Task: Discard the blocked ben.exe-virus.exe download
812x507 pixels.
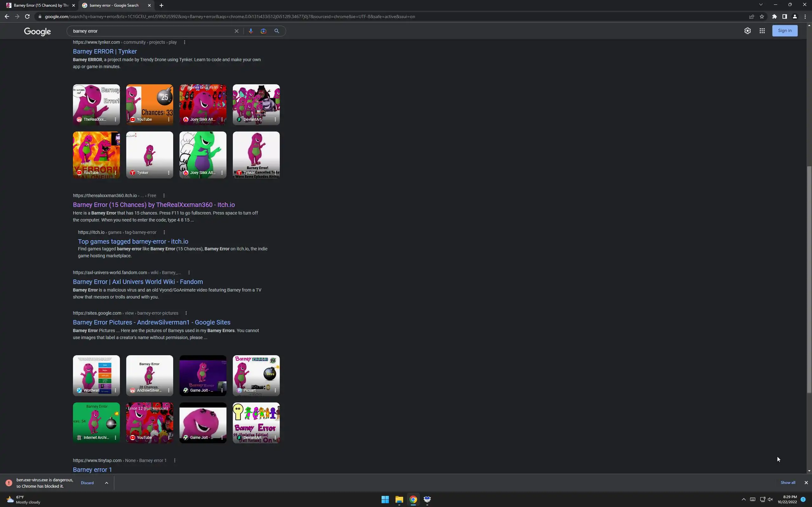Action: pyautogui.click(x=87, y=483)
